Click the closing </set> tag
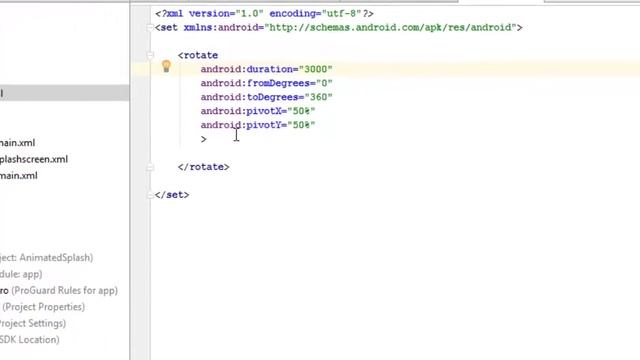 (x=172, y=195)
